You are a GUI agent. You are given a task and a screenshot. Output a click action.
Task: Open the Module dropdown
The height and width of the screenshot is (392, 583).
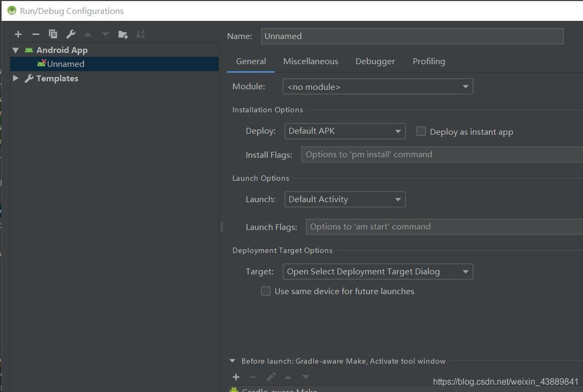click(x=465, y=86)
